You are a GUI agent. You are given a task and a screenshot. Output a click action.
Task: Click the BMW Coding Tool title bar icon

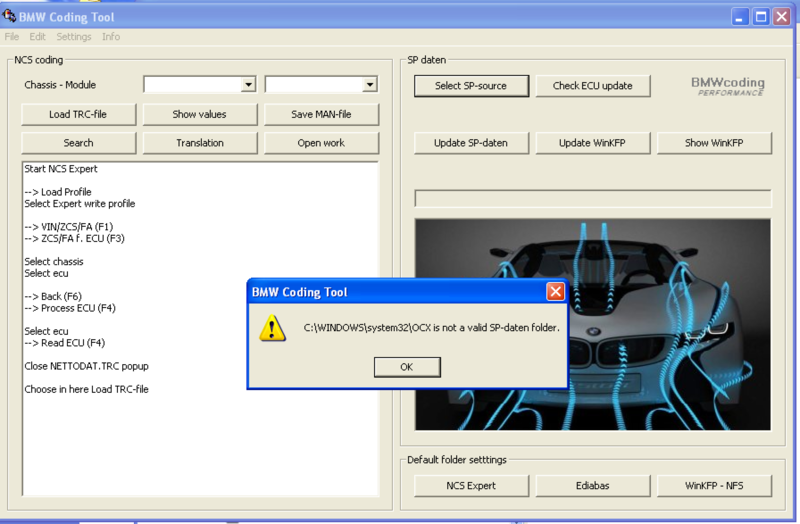9,16
